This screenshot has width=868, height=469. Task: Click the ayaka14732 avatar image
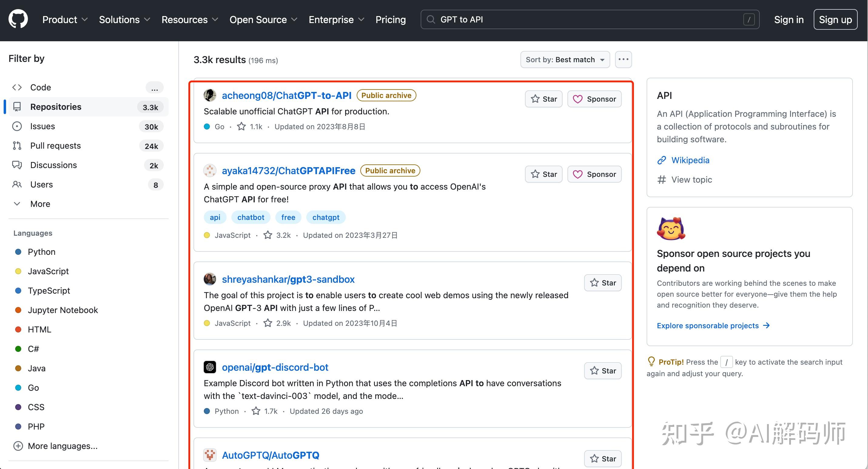coord(210,170)
